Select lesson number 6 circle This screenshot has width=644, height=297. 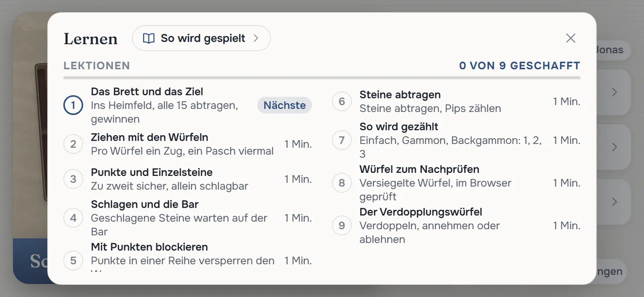point(342,102)
